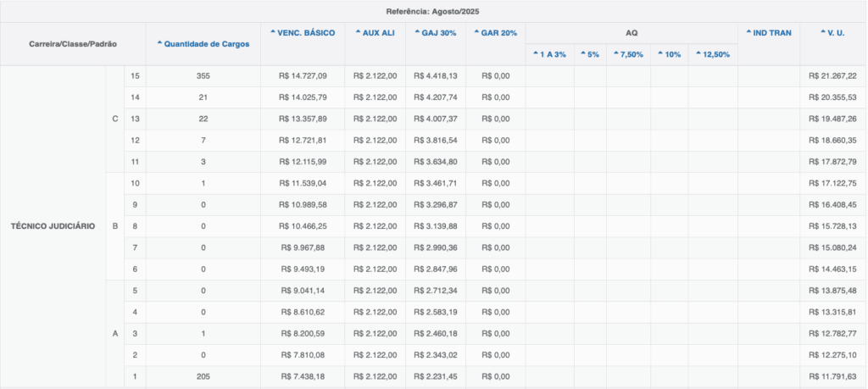Select the TÉCNICO JUDICIÁRIO career cell
868x389 pixels.
tap(53, 225)
